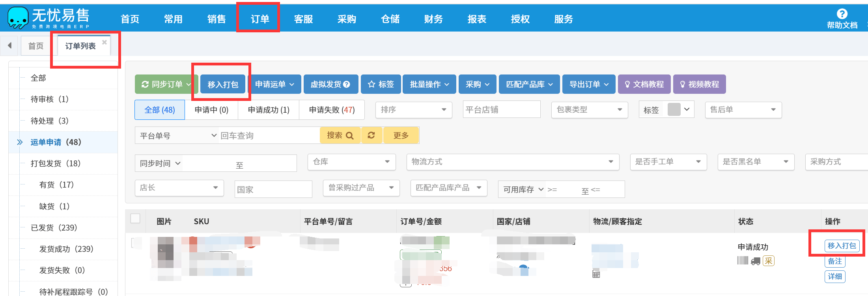Expand the 匹配产品库 dropdown
This screenshot has height=296, width=868.
click(x=551, y=84)
